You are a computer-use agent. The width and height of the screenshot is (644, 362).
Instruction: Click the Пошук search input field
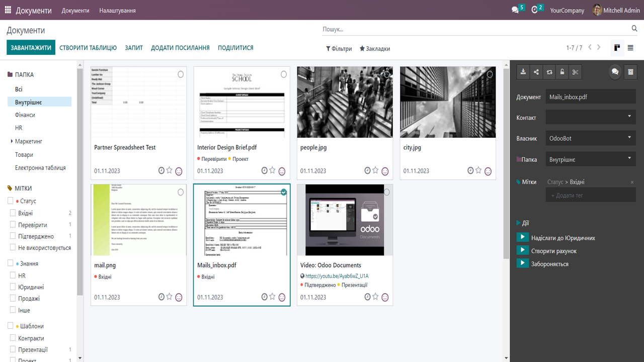[473, 29]
